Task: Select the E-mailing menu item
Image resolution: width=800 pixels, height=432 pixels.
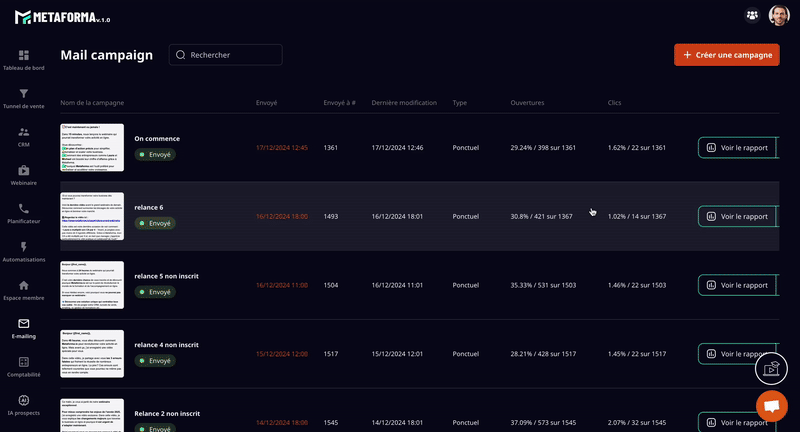Action: coord(24,327)
